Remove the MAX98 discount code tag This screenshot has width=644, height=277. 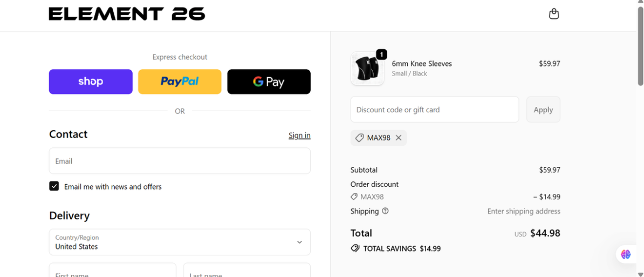[399, 138]
